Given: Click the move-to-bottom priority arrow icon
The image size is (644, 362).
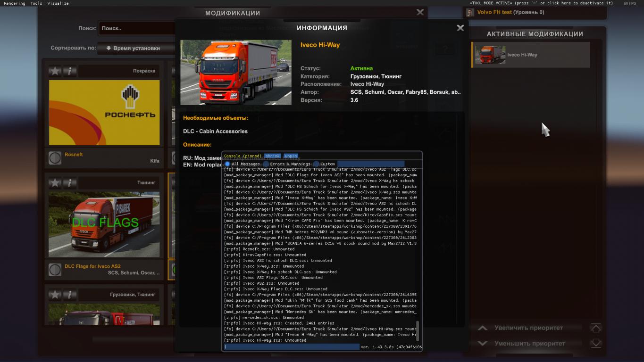Looking at the screenshot, I should [x=596, y=344].
